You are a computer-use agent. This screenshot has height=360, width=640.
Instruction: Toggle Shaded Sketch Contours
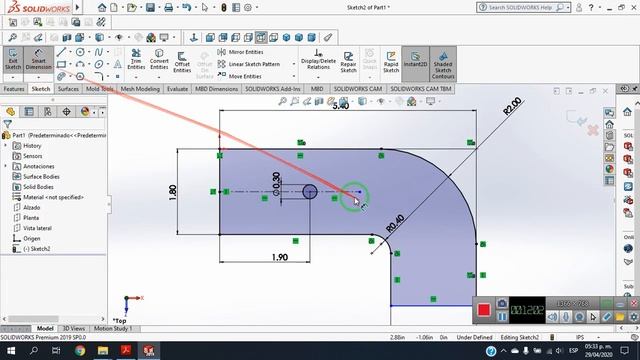coord(442,64)
